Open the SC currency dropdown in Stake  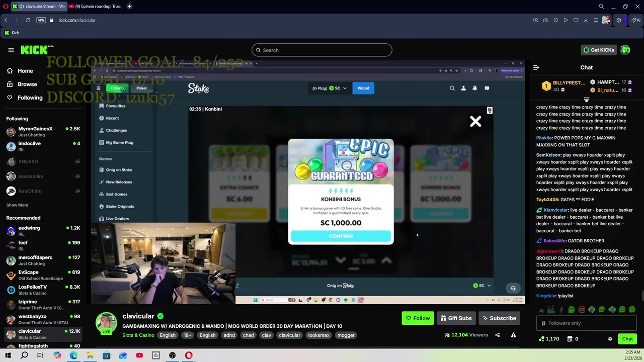[x=338, y=88]
